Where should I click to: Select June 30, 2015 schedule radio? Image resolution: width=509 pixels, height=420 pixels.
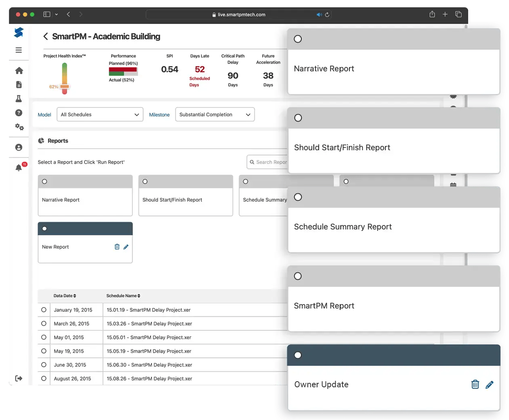coord(44,365)
